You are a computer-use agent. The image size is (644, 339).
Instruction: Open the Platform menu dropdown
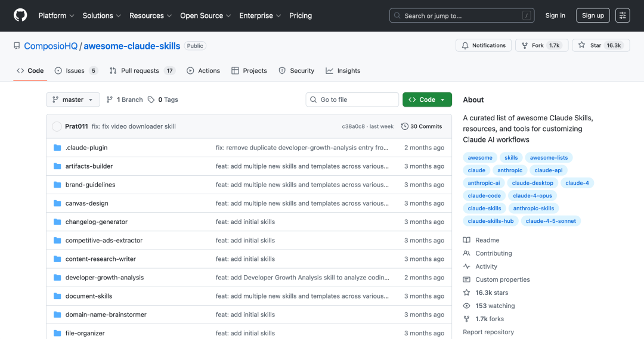pos(56,15)
